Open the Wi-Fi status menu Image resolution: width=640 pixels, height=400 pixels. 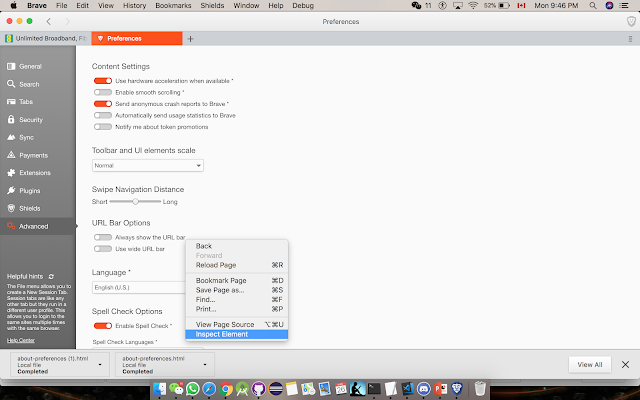pos(473,5)
